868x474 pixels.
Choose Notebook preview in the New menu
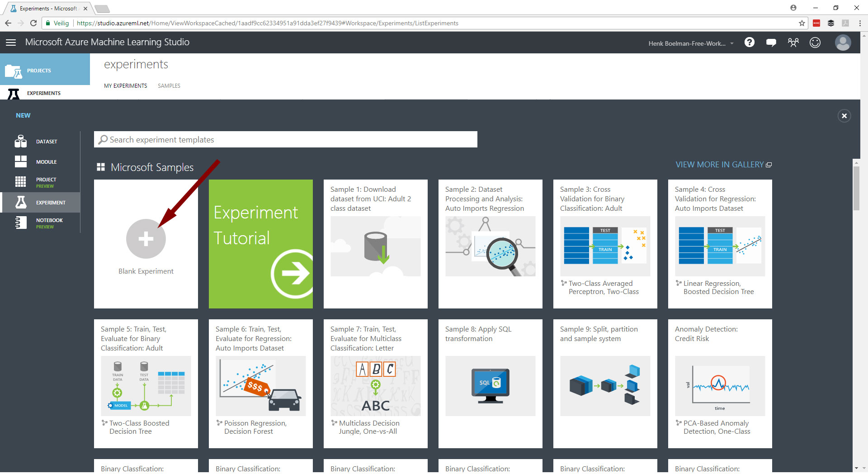point(41,223)
